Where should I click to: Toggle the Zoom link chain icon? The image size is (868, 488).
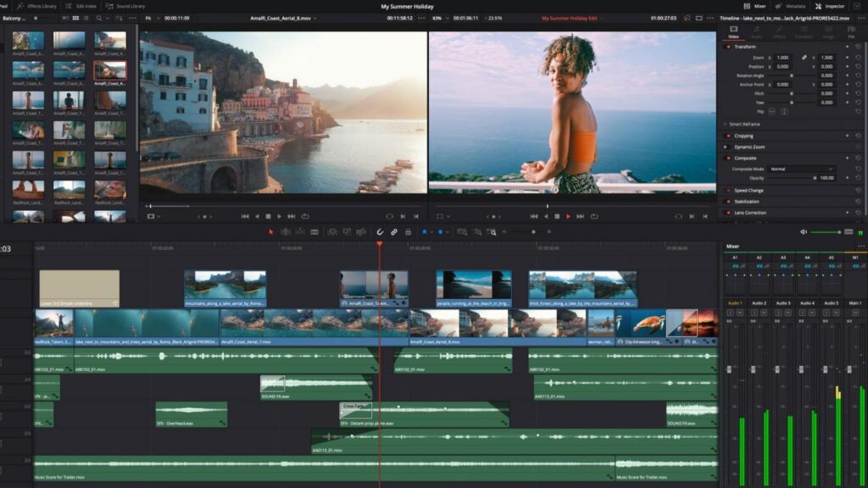click(x=804, y=58)
